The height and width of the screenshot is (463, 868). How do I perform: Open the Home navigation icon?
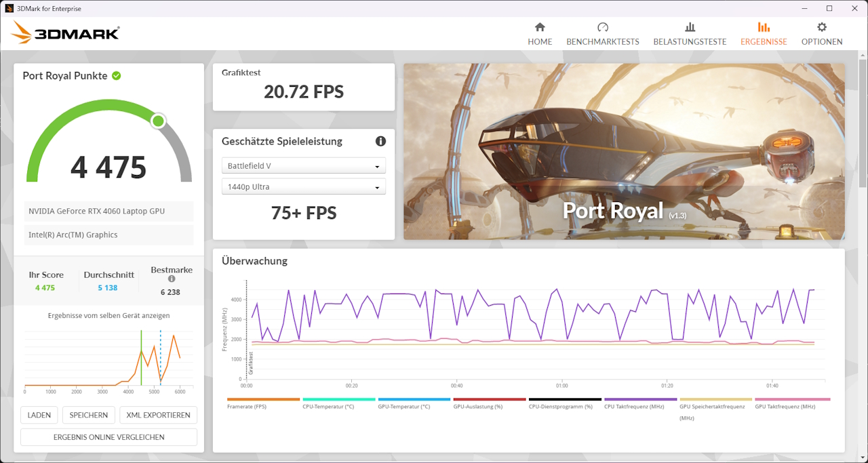(540, 27)
